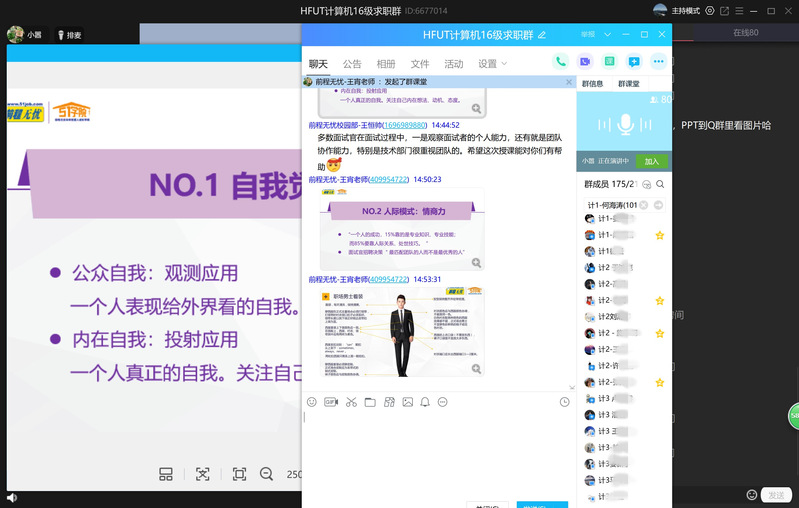Switch to the 公告 tab
This screenshot has height=508, width=799.
352,64
